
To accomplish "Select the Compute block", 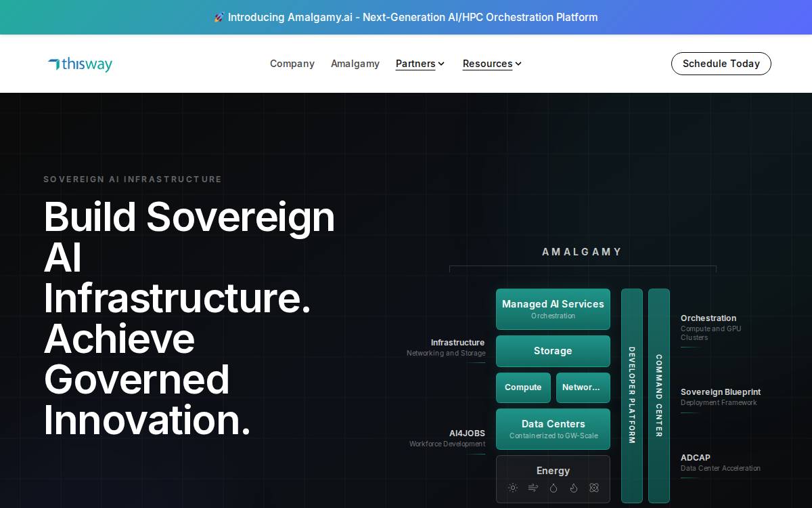I will click(523, 387).
